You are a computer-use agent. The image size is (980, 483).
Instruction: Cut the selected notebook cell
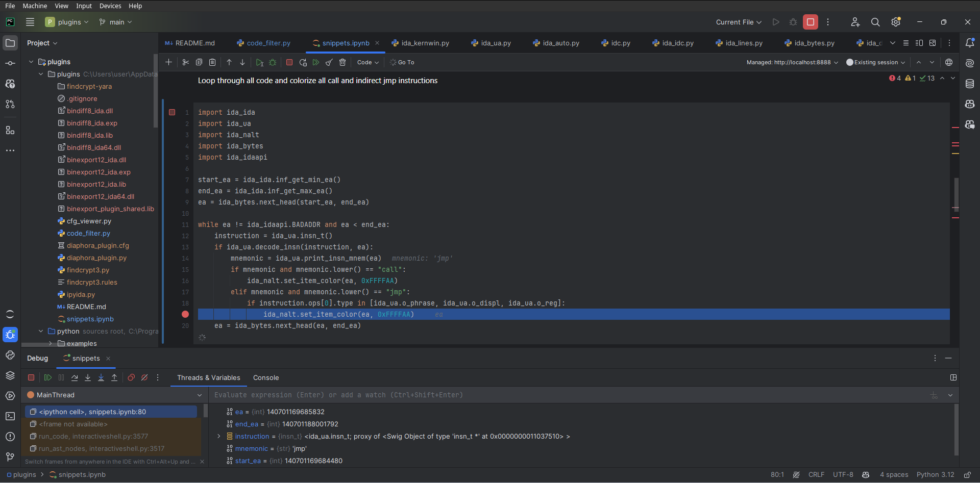tap(186, 62)
